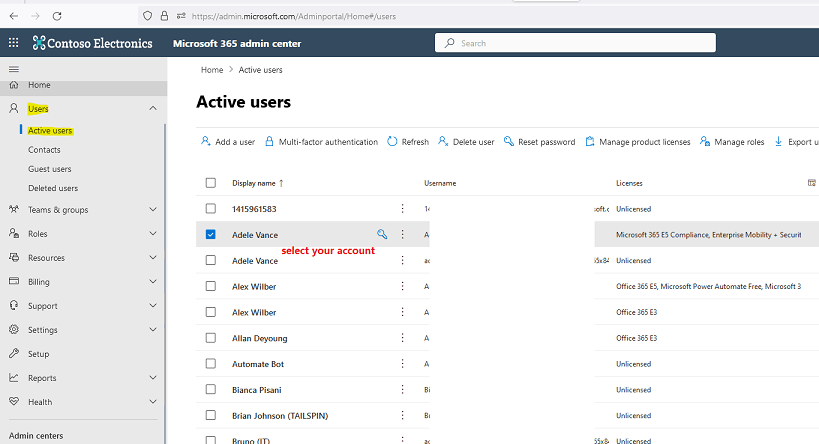Viewport: 819px width, 444px height.
Task: Click the Export users download icon
Action: (x=778, y=141)
